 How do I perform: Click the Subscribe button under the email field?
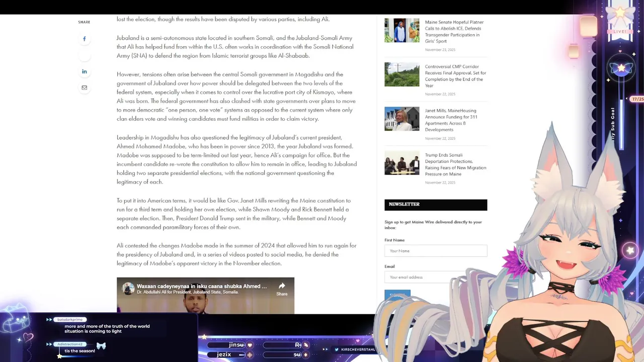pyautogui.click(x=397, y=295)
